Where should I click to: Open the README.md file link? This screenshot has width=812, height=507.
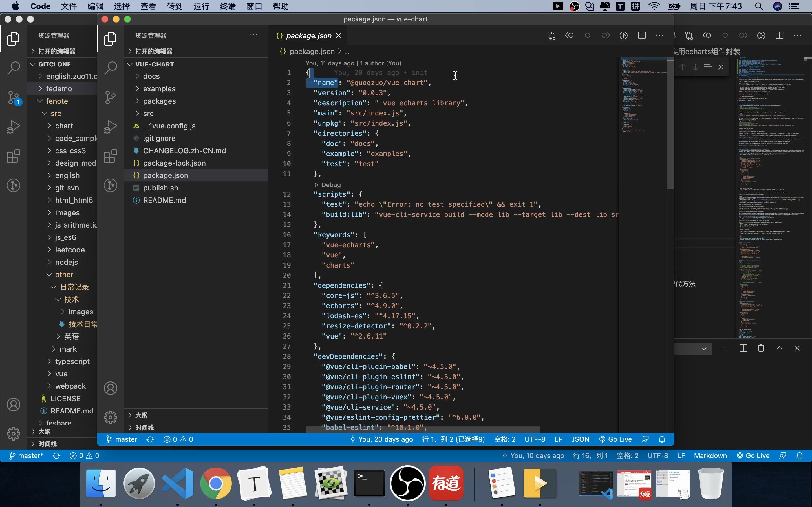tap(165, 200)
